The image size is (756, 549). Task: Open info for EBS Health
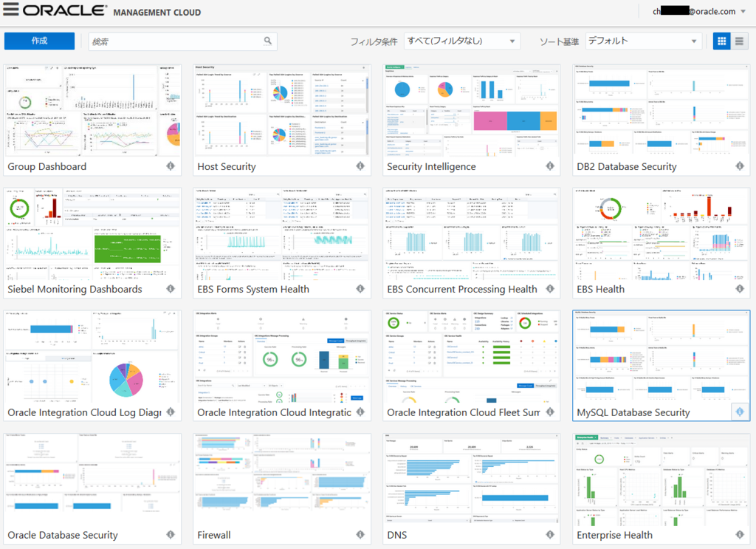[740, 288]
